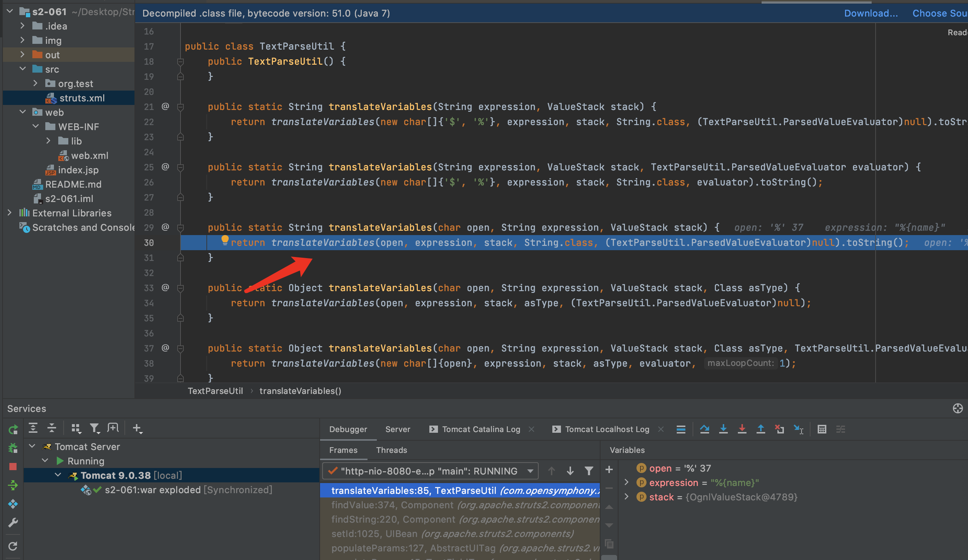The height and width of the screenshot is (560, 968).
Task: Click the line 30 gutter number
Action: pos(149,243)
